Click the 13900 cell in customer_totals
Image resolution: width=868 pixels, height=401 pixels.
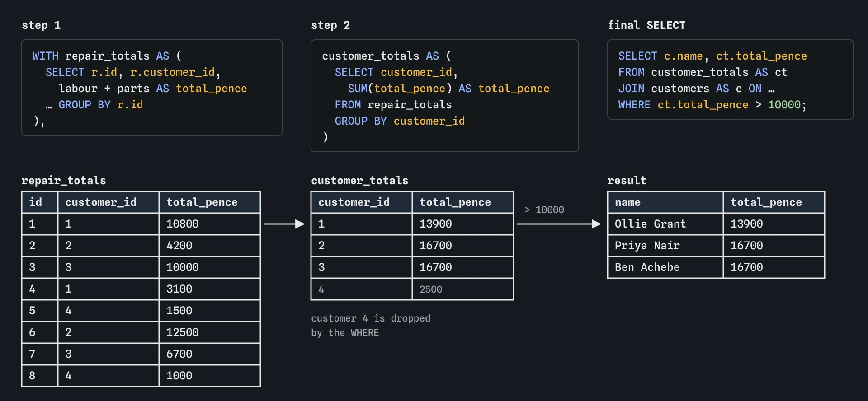[463, 224]
